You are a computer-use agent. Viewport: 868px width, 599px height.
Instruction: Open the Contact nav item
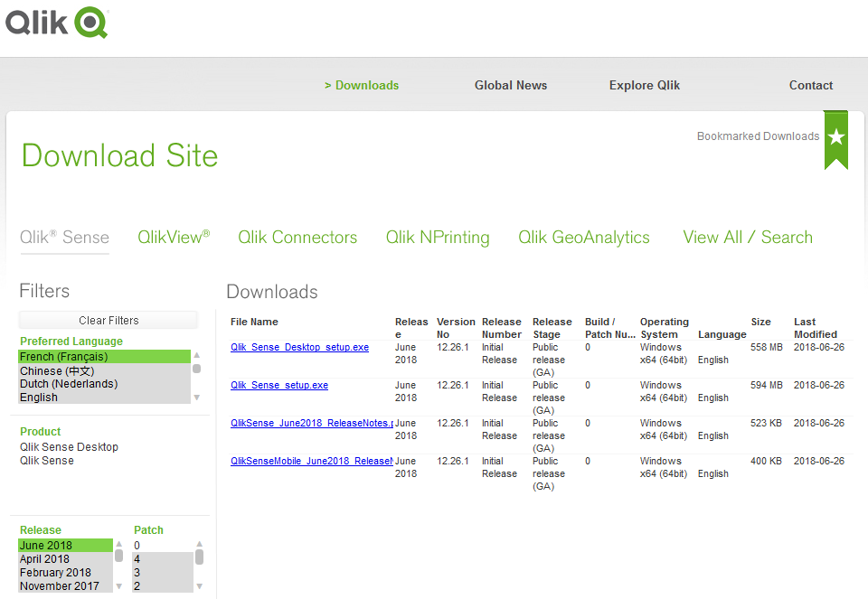coord(810,85)
